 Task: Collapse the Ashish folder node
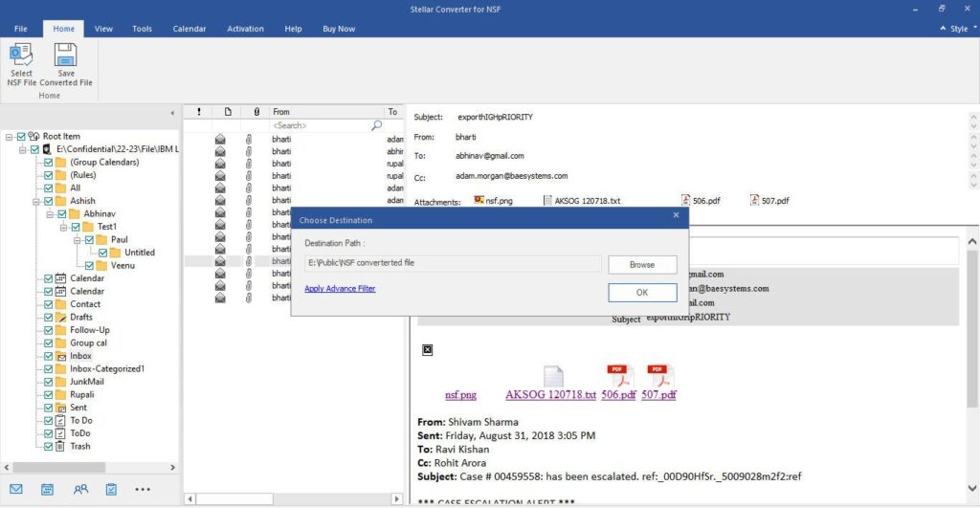pyautogui.click(x=36, y=201)
